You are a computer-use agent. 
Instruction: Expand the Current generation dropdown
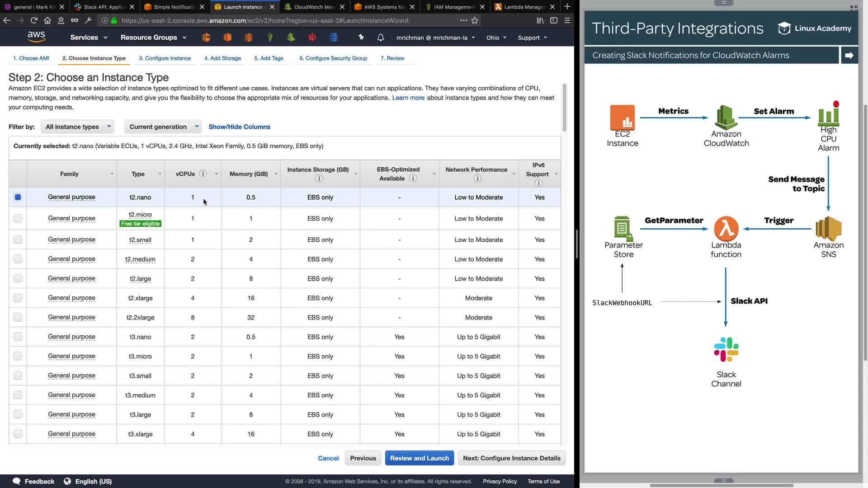[x=163, y=127]
